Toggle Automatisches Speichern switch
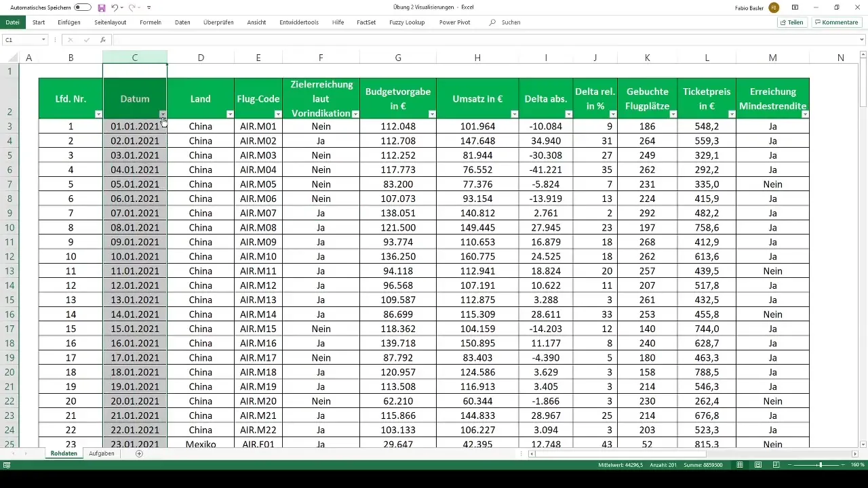This screenshot has height=488, width=868. (x=83, y=7)
